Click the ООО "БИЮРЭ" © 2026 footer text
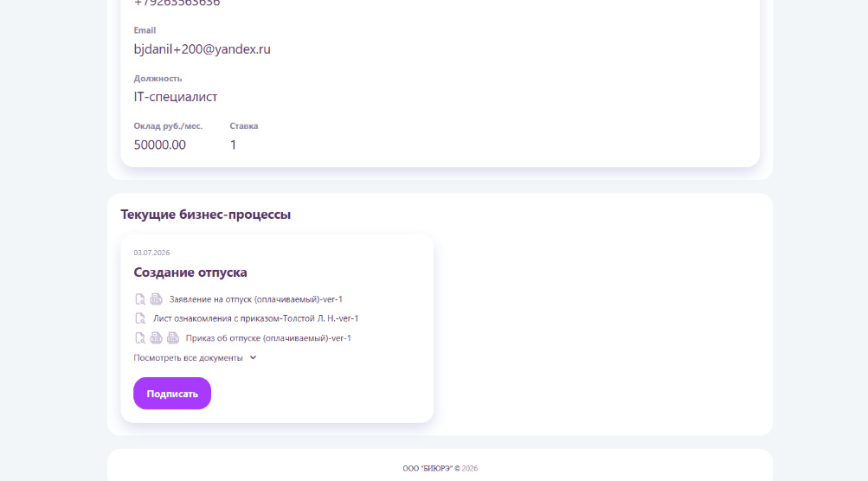The width and height of the screenshot is (868, 481). coord(440,468)
